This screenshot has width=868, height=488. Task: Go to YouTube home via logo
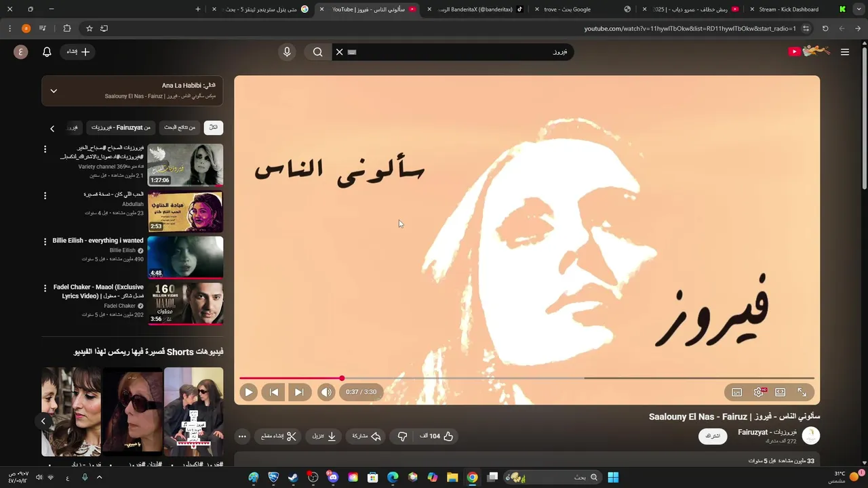tap(808, 52)
